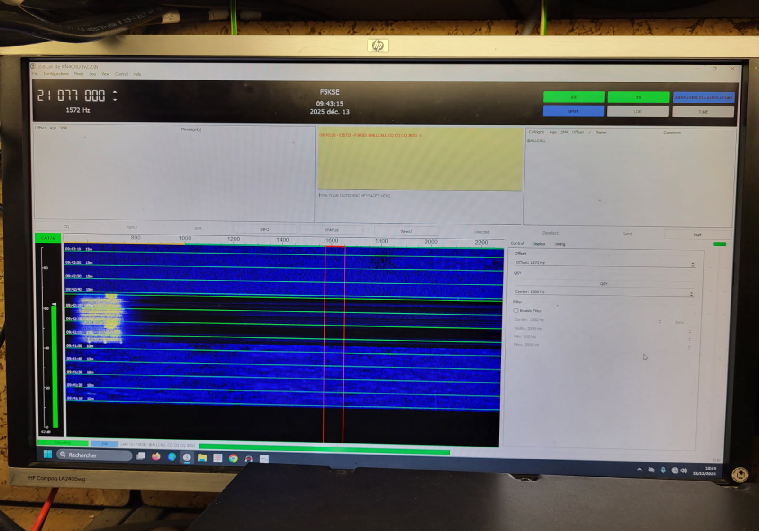The height and width of the screenshot is (531, 759).
Task: Launch Google Chrome from the taskbar
Action: (x=233, y=457)
